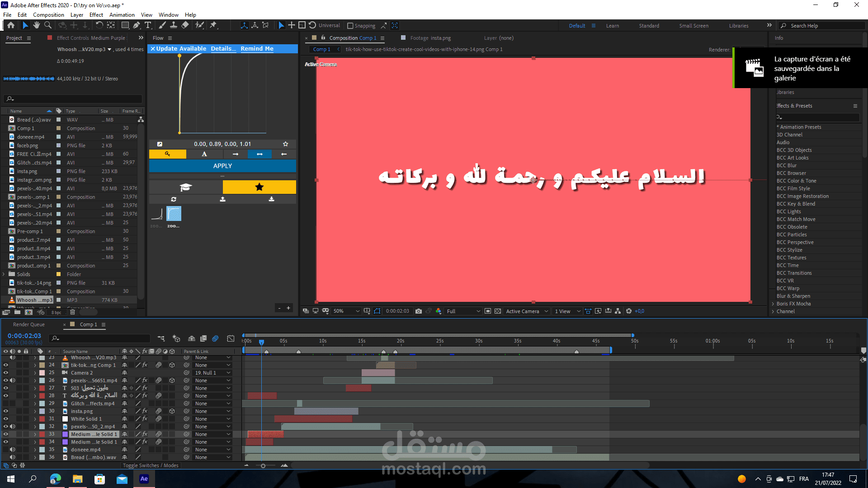
Task: Click the Remind Me link
Action: 257,49
